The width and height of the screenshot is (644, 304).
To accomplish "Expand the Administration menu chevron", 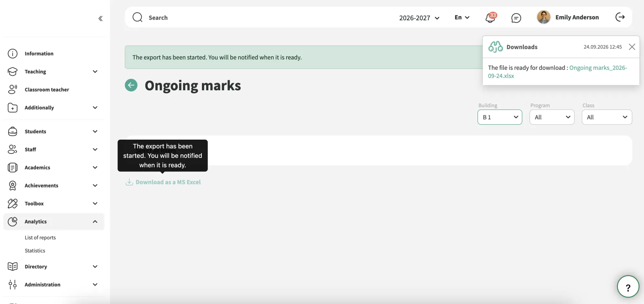I will point(95,284).
